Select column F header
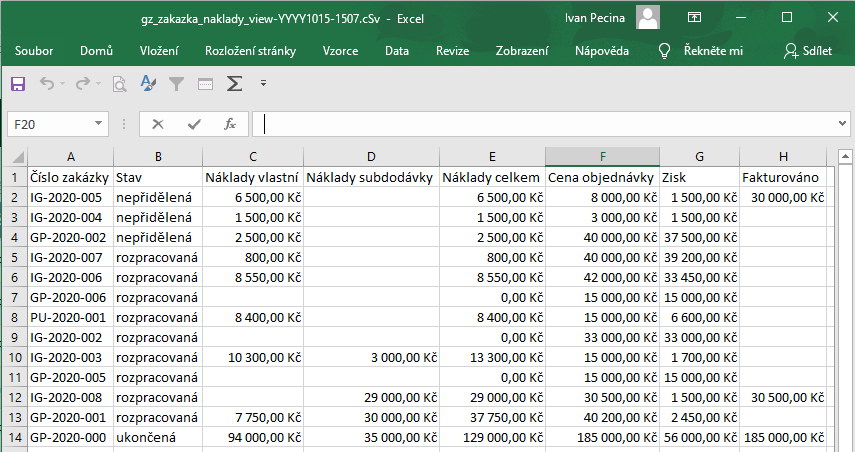This screenshot has width=855, height=452. click(603, 157)
